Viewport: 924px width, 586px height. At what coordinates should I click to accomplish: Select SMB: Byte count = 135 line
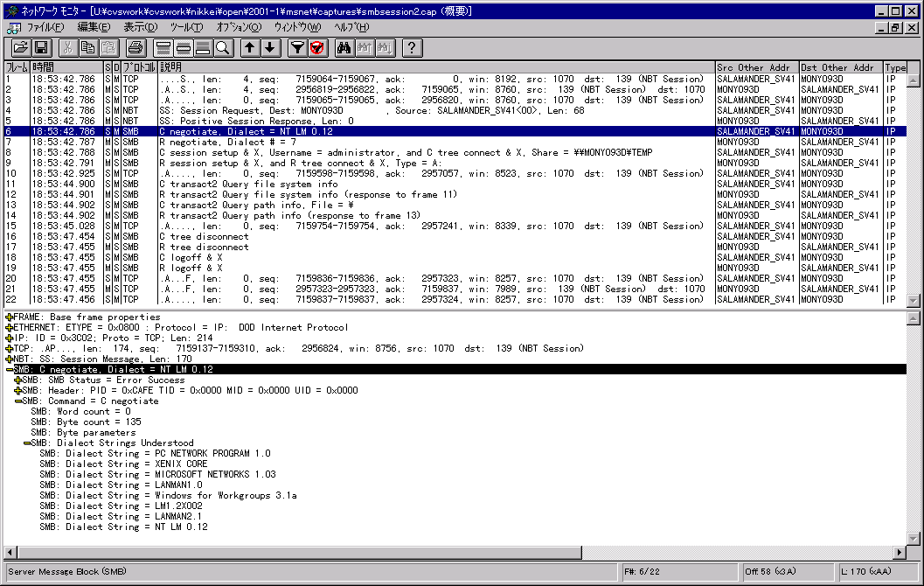[x=86, y=422]
